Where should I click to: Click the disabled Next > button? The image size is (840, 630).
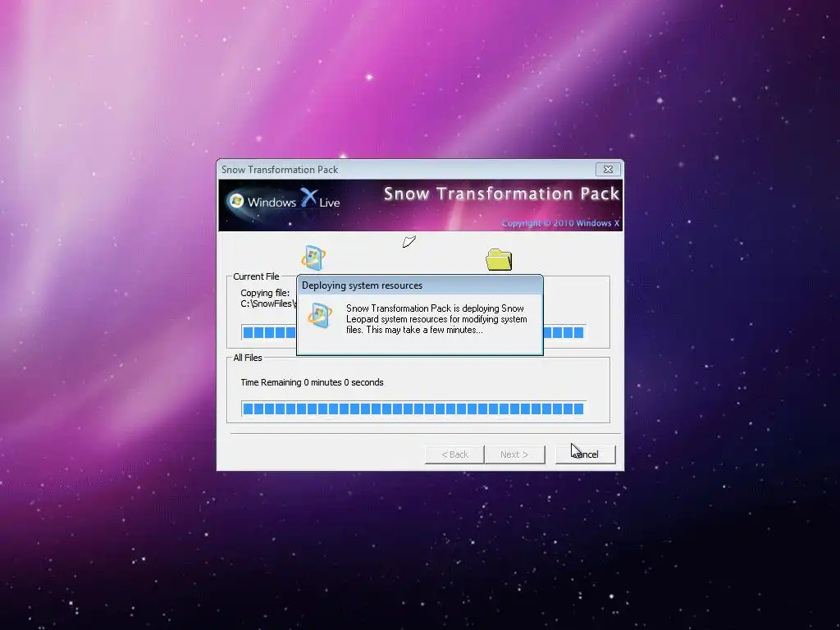click(x=514, y=454)
